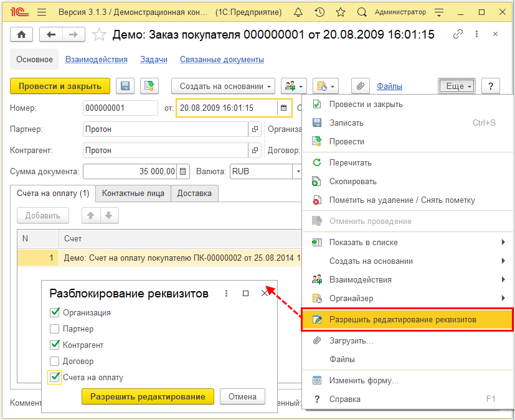Expand interactions people icon dropdown
Image resolution: width=515 pixels, height=420 pixels.
tap(294, 86)
